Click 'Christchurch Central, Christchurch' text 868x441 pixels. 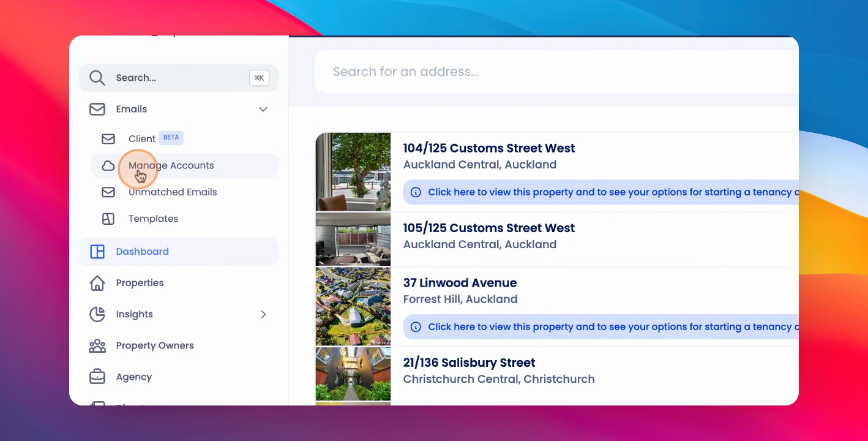[x=499, y=379]
